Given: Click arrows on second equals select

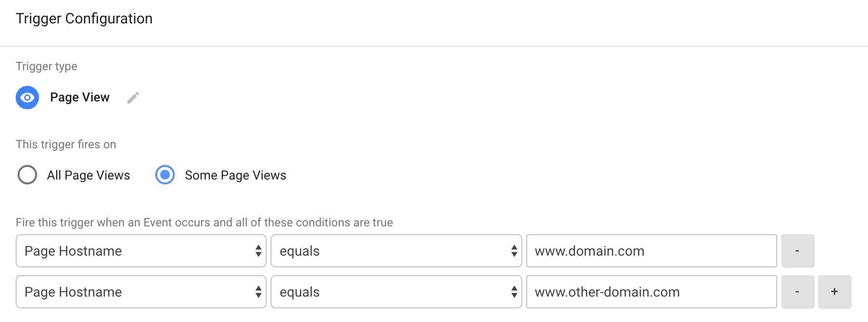Looking at the screenshot, I should [514, 292].
